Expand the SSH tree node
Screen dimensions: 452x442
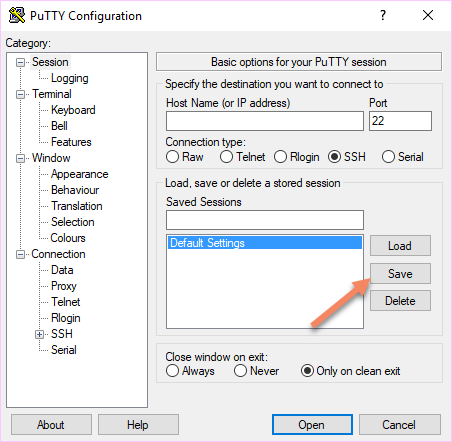[x=39, y=334]
